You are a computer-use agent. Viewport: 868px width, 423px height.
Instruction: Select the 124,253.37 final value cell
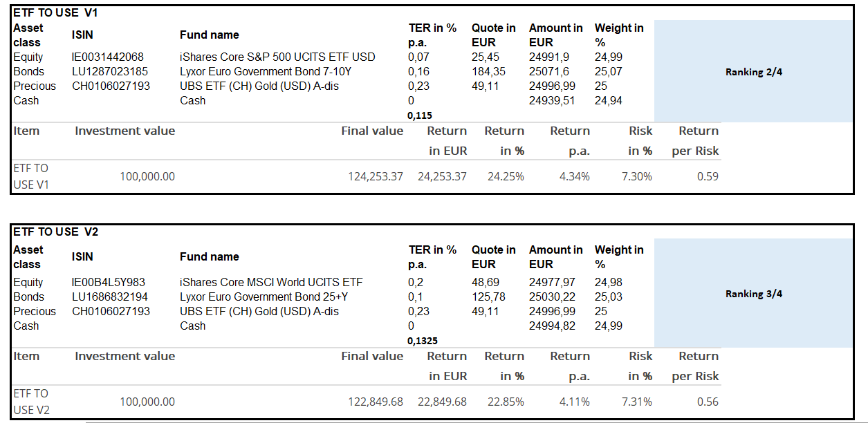375,176
